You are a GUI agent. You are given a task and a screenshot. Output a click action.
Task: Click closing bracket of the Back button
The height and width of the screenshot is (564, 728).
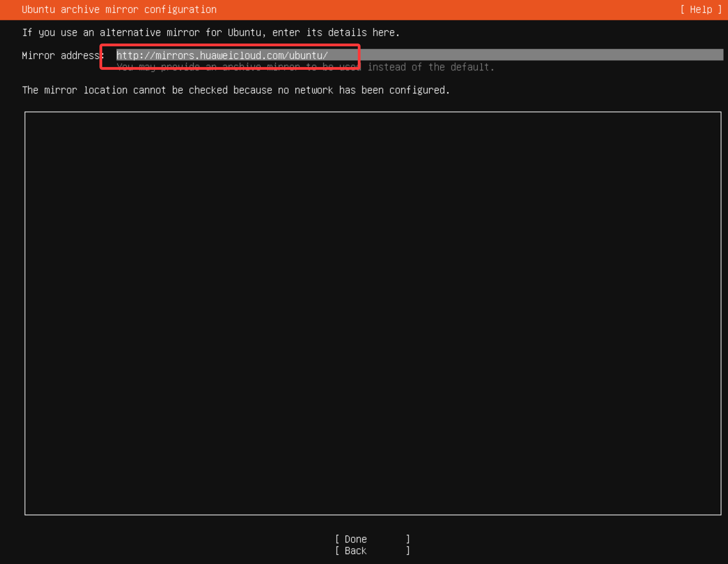pyautogui.click(x=408, y=551)
